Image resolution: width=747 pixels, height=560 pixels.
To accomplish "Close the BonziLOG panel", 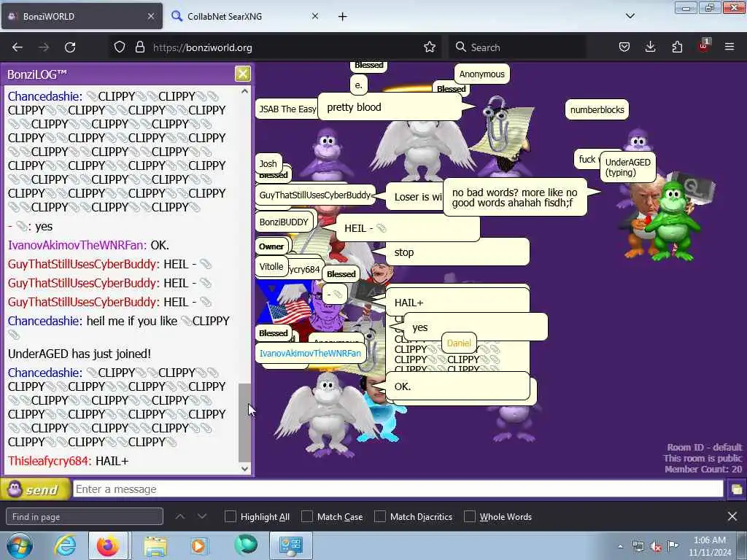I will [242, 74].
